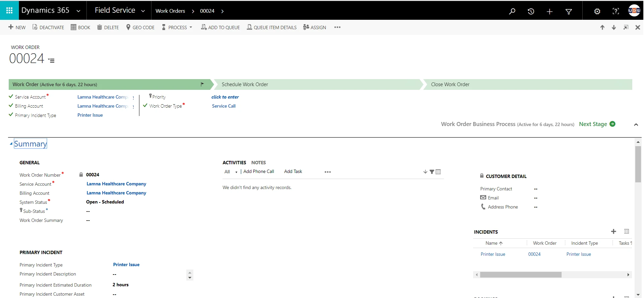Viewport: 644px width, 298px height.
Task: Click ASSIGN command
Action: pos(314,27)
